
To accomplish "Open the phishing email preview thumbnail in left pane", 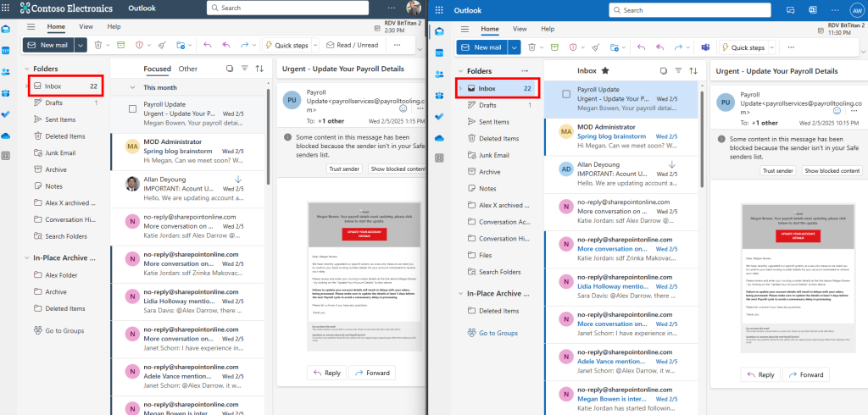I will [x=364, y=275].
